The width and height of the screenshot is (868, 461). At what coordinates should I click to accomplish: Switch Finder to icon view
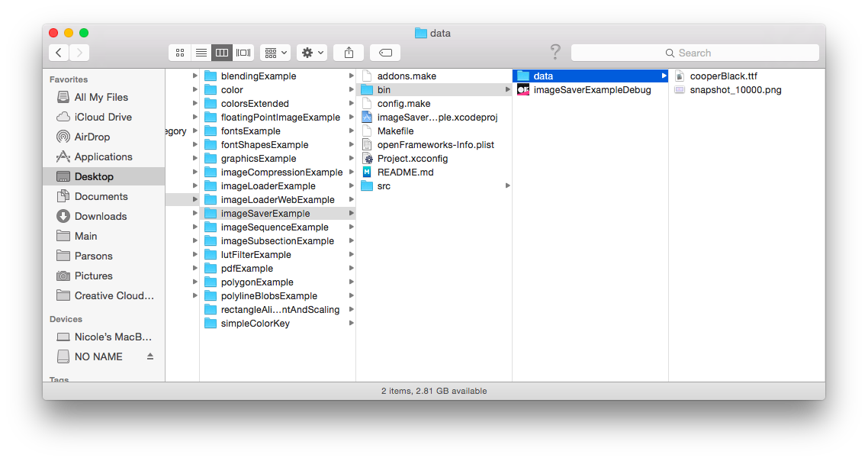[x=179, y=52]
